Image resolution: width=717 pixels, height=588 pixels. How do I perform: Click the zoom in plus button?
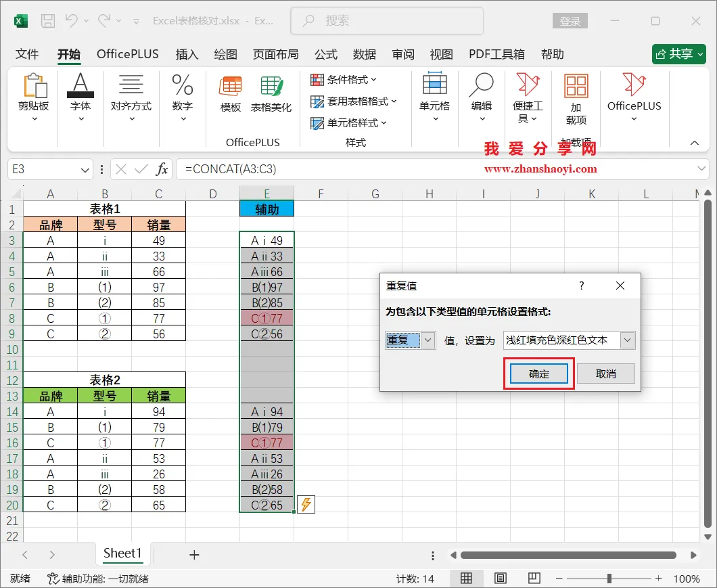[658, 579]
